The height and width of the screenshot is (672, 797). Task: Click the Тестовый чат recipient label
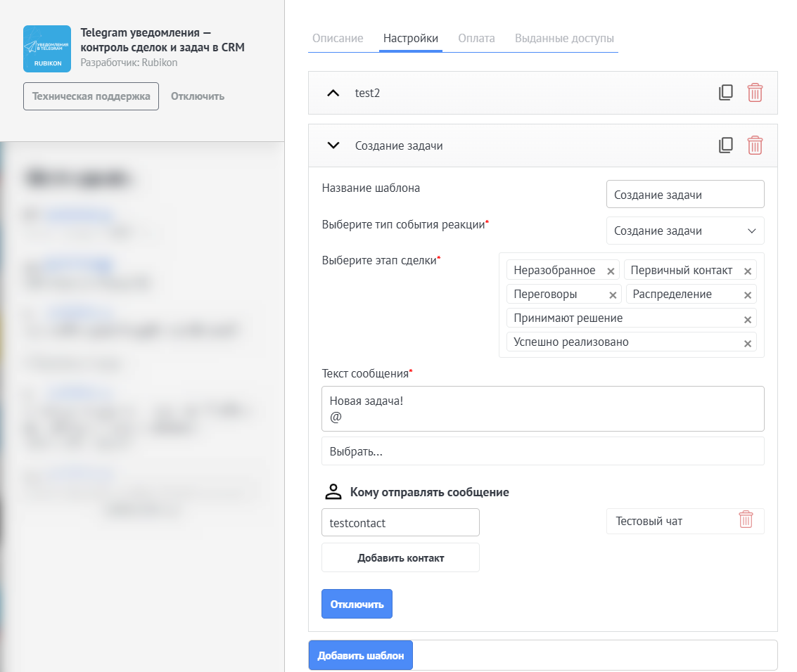[649, 521]
